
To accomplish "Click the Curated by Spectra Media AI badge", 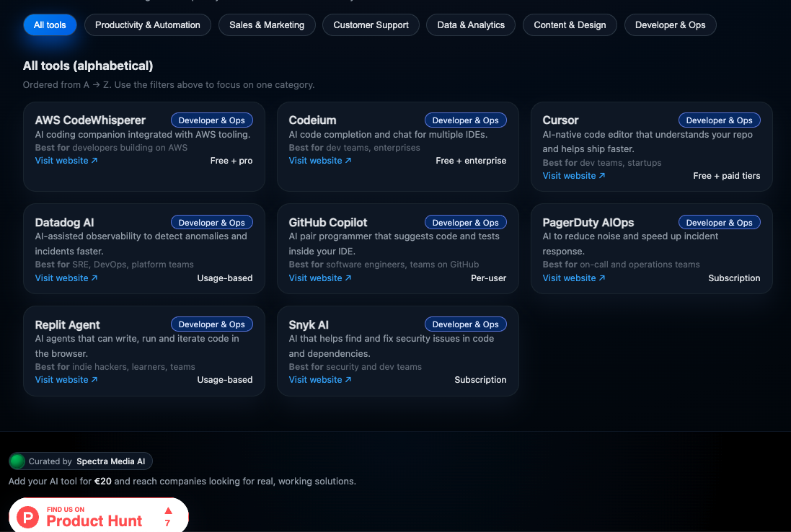I will click(x=80, y=461).
